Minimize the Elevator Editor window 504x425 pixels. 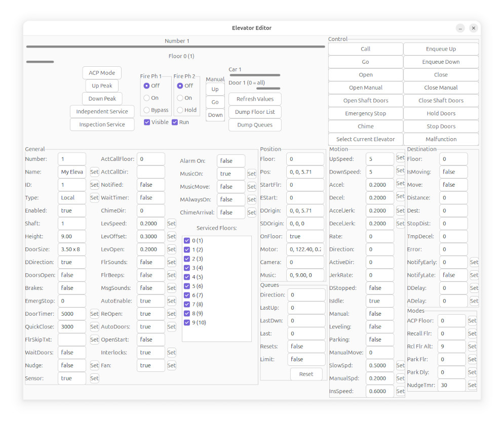point(460,28)
